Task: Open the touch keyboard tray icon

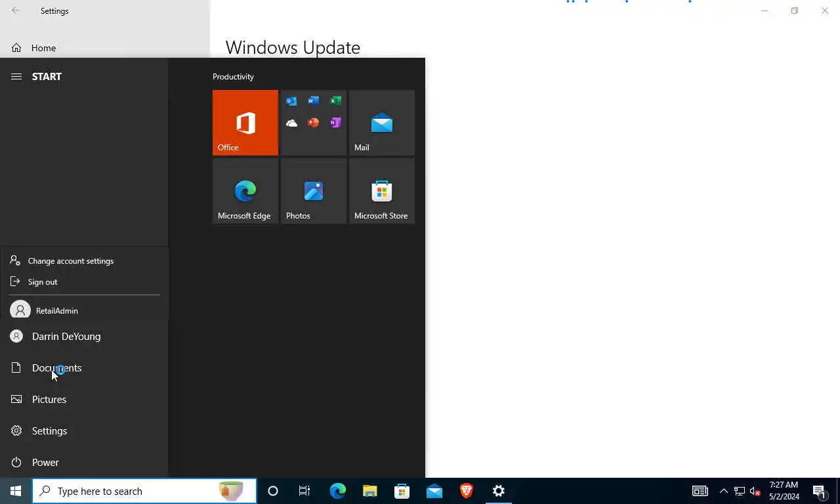Action: pos(700,491)
